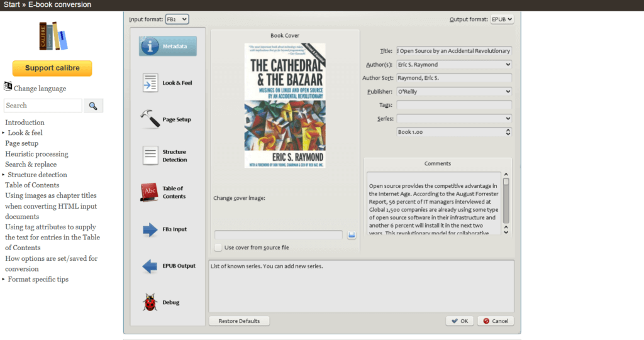644x340 pixels.
Task: Click the Debug ladybug icon
Action: pyautogui.click(x=150, y=302)
